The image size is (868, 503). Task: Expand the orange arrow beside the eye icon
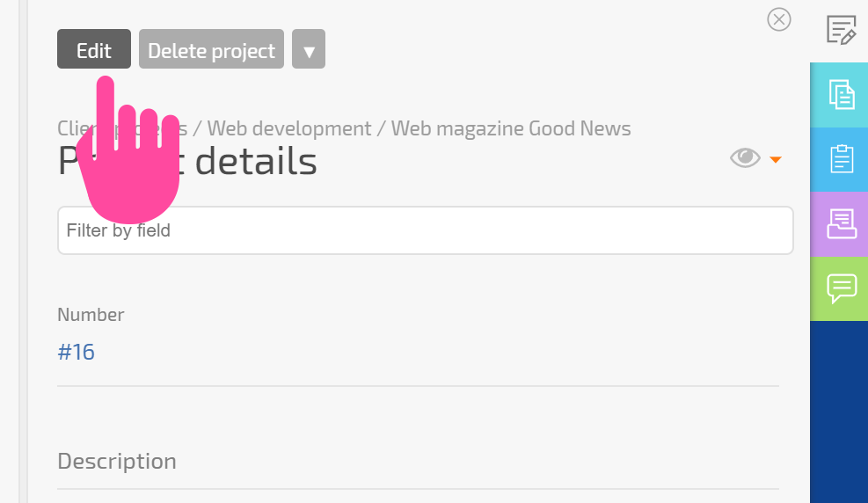pos(776,159)
